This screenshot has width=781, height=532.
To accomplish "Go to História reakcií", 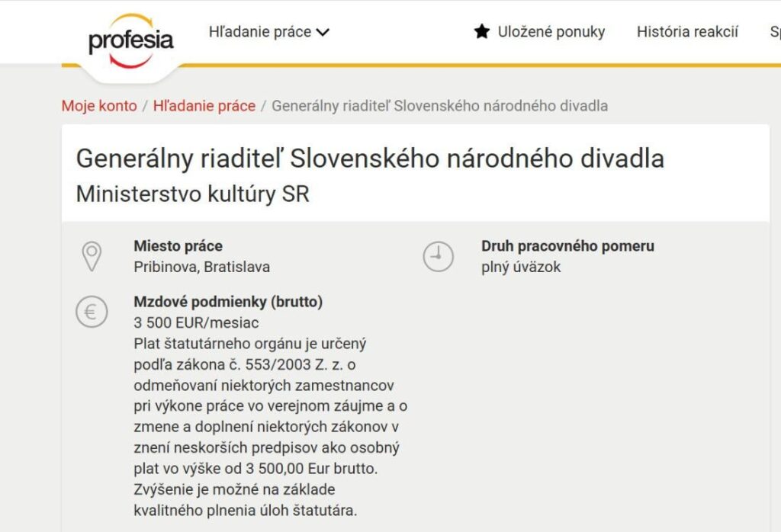I will point(687,31).
